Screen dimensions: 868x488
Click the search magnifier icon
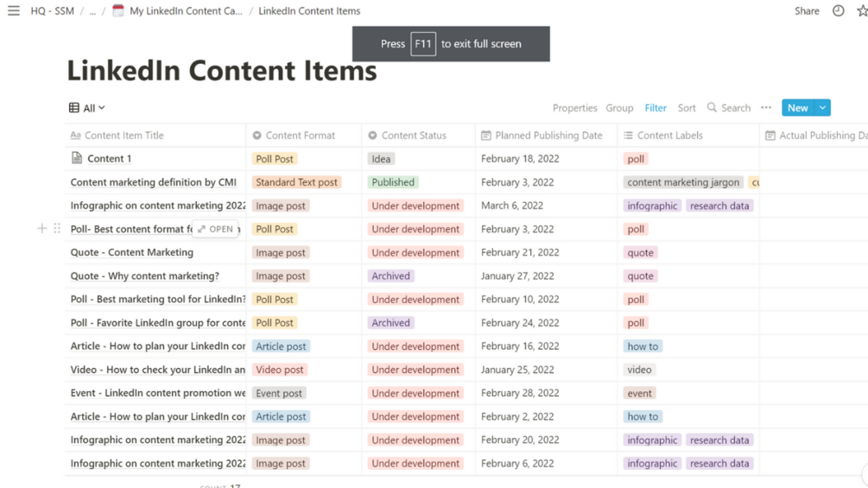coord(712,108)
